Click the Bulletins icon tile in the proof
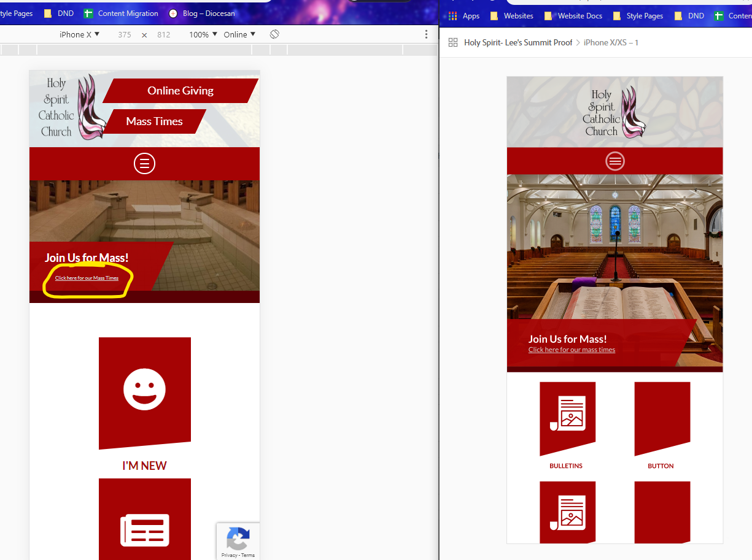Screen dimensions: 752x560 (x=567, y=419)
